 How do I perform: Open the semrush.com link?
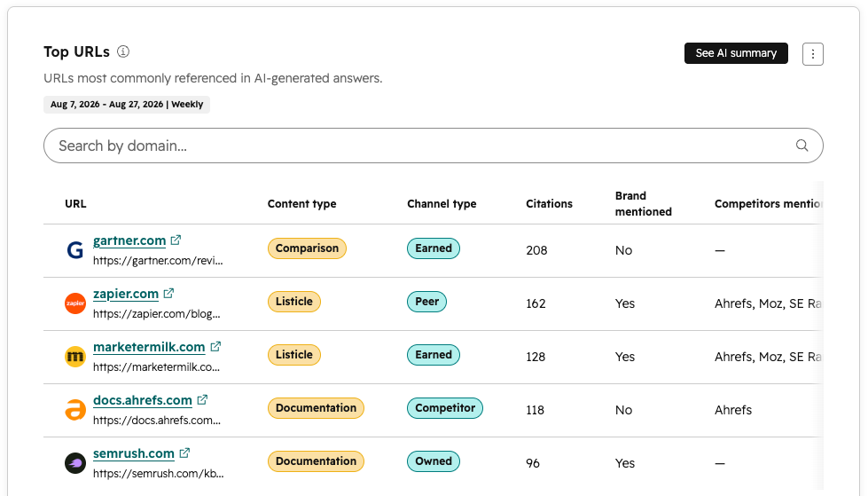click(133, 453)
